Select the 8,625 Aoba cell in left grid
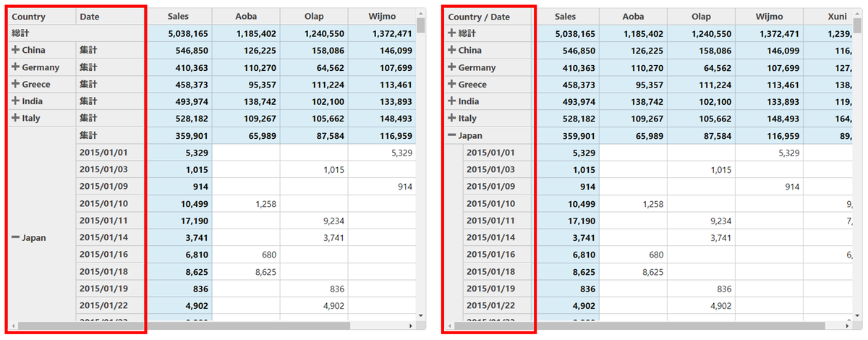Screen dimensions: 868x340 pos(247,272)
